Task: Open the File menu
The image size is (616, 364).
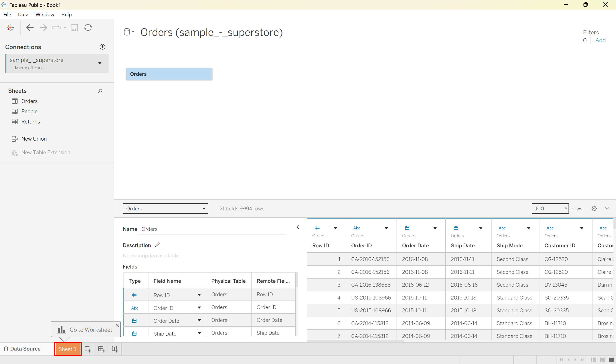Action: (x=7, y=15)
